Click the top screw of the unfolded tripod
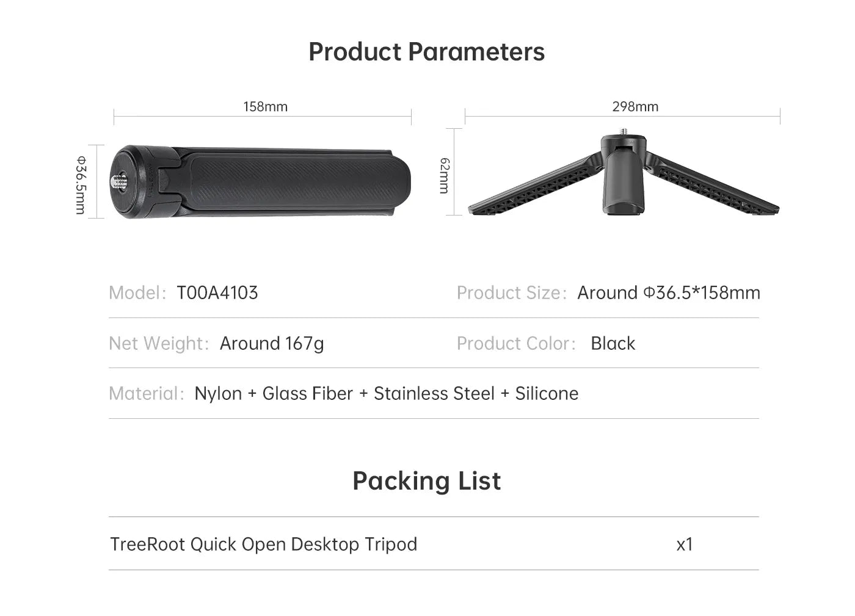855x616 pixels. pos(623,132)
